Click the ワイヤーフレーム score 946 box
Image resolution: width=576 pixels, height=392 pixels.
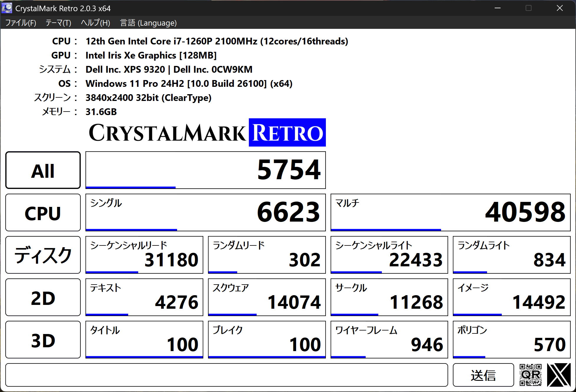click(389, 340)
